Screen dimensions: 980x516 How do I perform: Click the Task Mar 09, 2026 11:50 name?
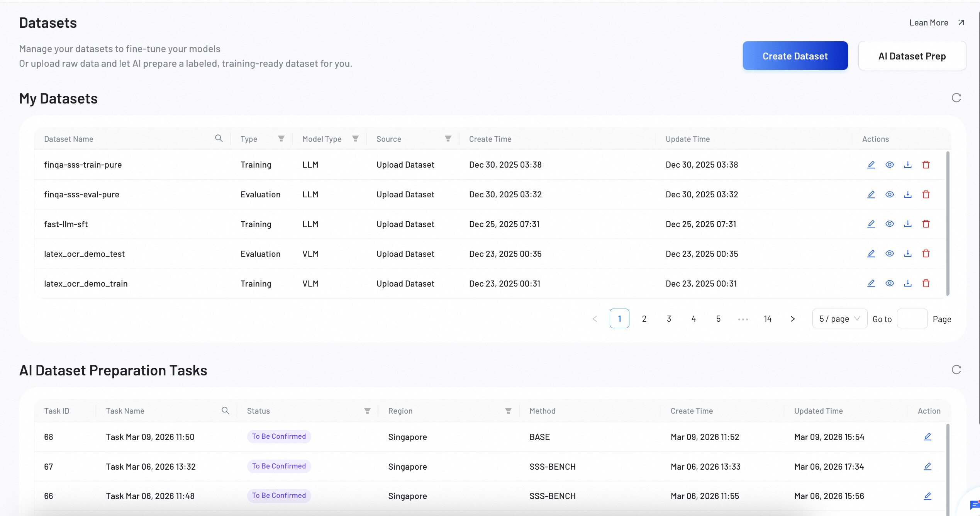point(150,437)
